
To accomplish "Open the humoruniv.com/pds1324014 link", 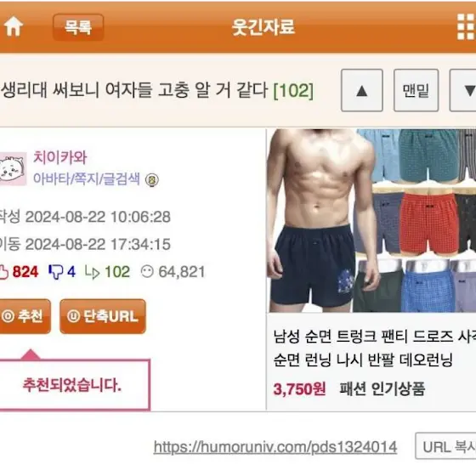I will point(275,447).
